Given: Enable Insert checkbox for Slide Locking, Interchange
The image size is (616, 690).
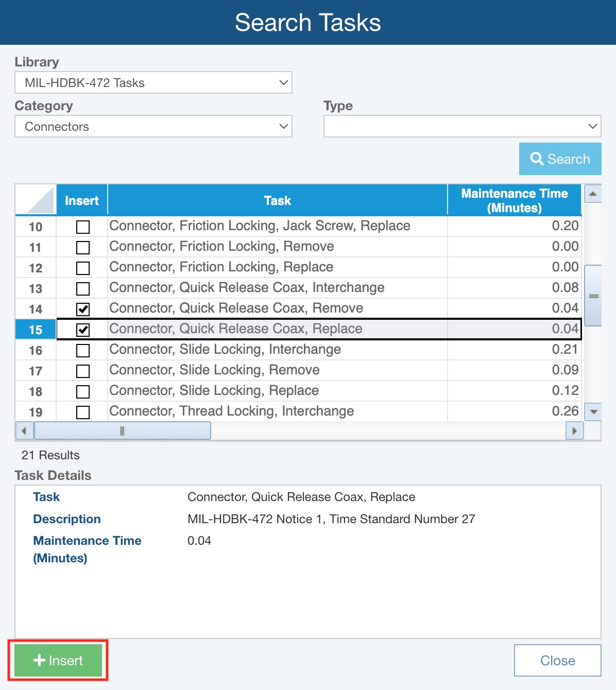Looking at the screenshot, I should coord(82,350).
